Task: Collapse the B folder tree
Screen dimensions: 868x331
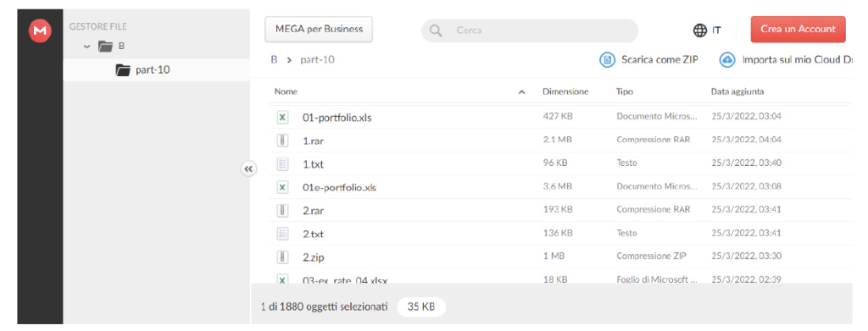Action: pos(86,47)
